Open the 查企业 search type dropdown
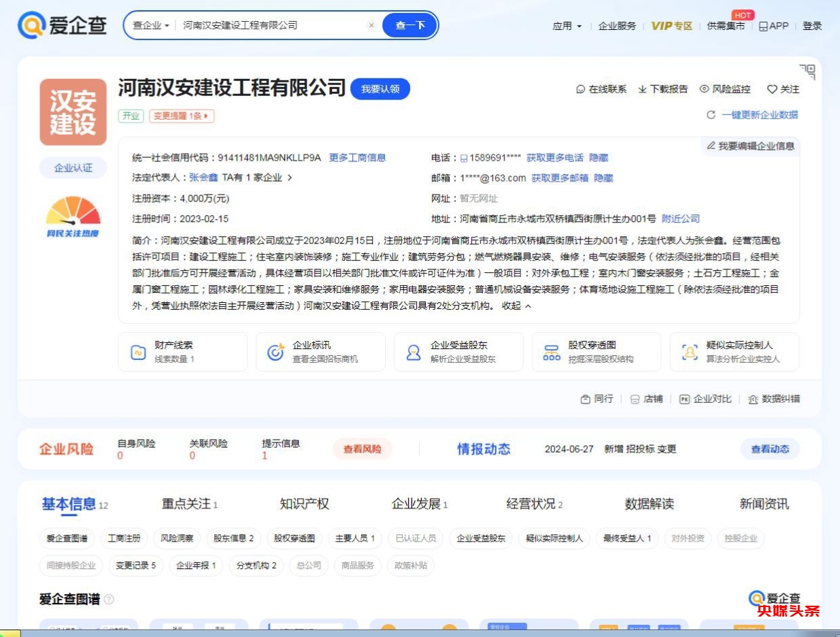Screen dimensions: 840x637 [151, 26]
